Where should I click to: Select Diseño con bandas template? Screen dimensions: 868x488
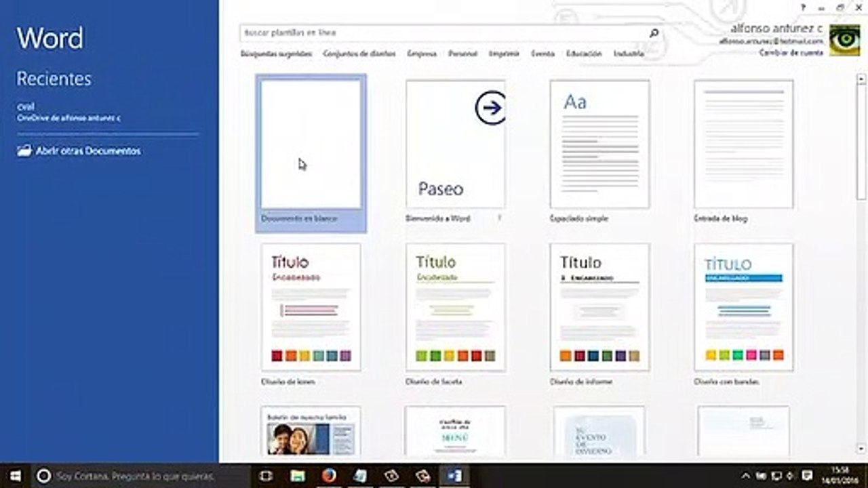coord(743,316)
